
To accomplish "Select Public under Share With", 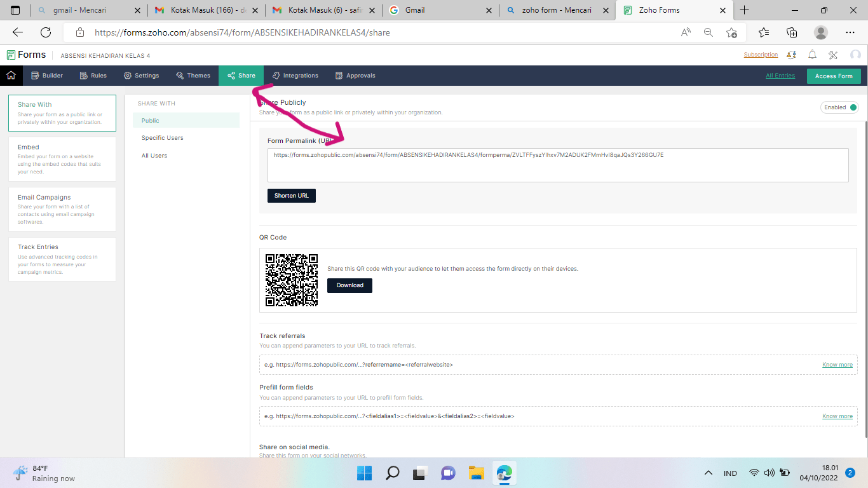I will 186,120.
